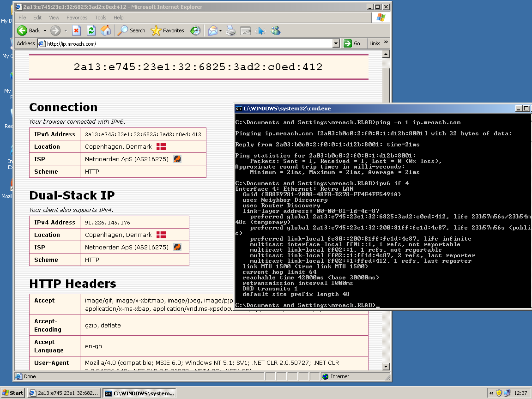Click the Edit page toolbar icon
Image resolution: width=532 pixels, height=399 pixels.
pyautogui.click(x=245, y=30)
